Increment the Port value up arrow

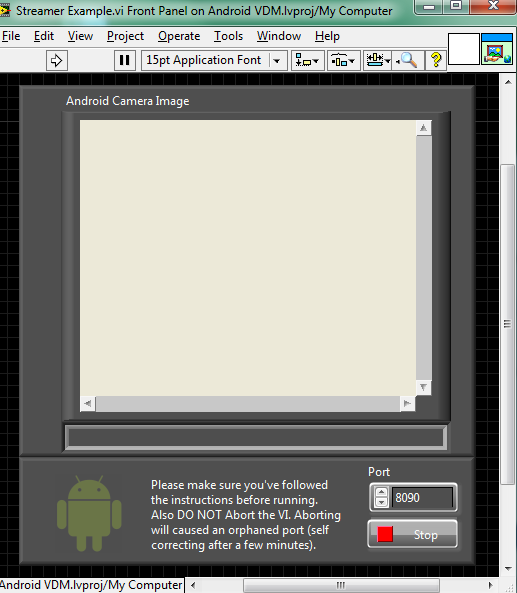(x=381, y=492)
